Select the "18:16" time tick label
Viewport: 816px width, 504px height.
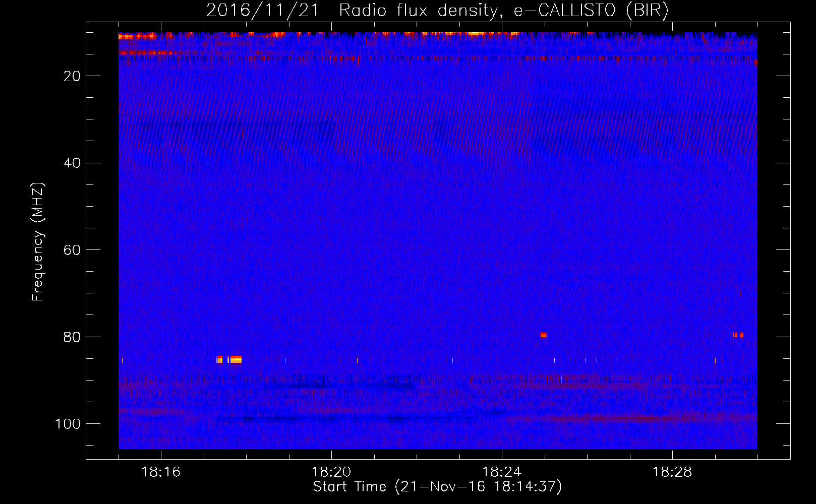click(161, 472)
